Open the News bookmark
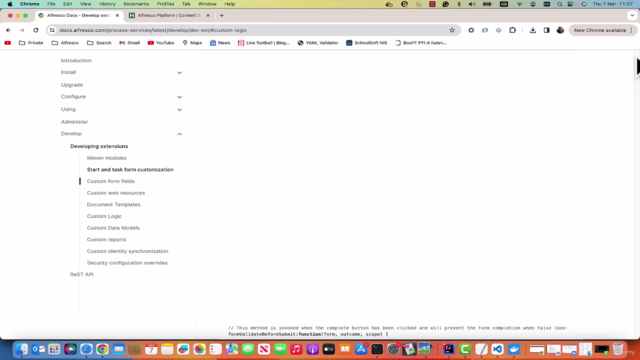 [x=220, y=43]
